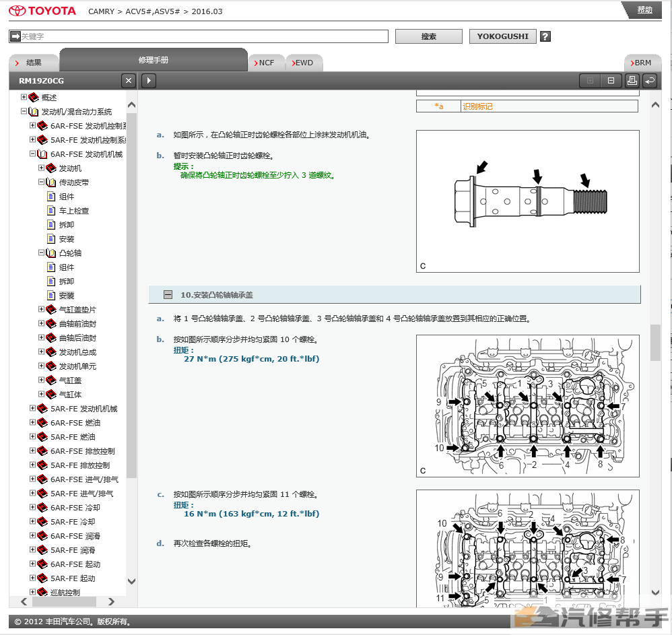672x635 pixels.
Task: Expand the 6AR-FSE 润滑 node
Action: [32, 535]
